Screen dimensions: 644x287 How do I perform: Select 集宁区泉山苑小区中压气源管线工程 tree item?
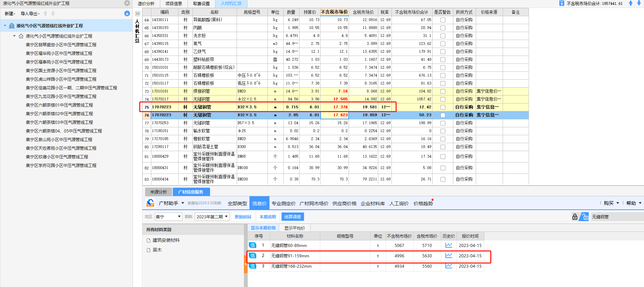tap(59, 140)
